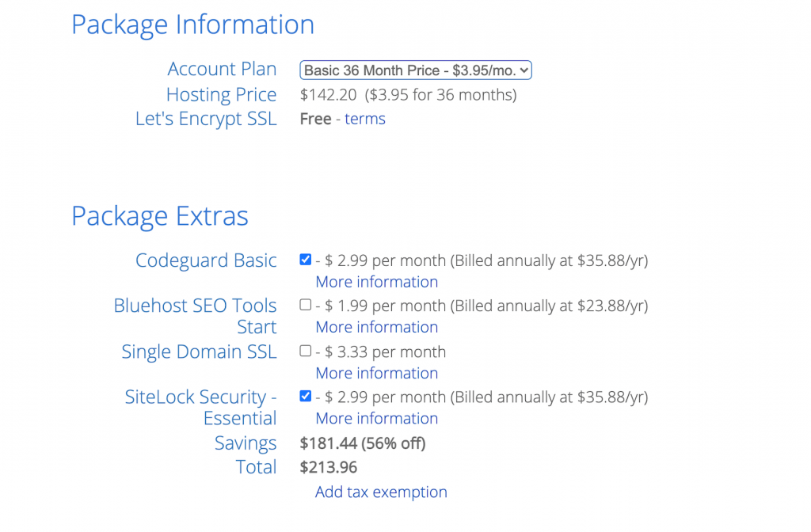Click the Hosting Price label
This screenshot has height=532, width=811.
click(222, 95)
